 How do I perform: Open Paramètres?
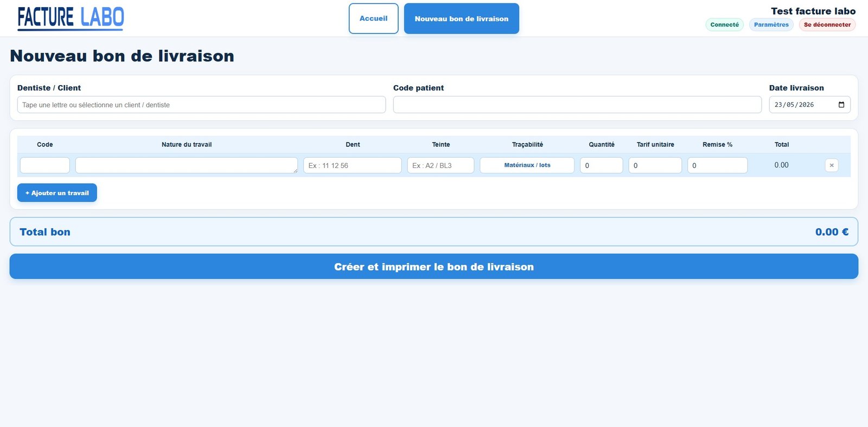click(771, 24)
